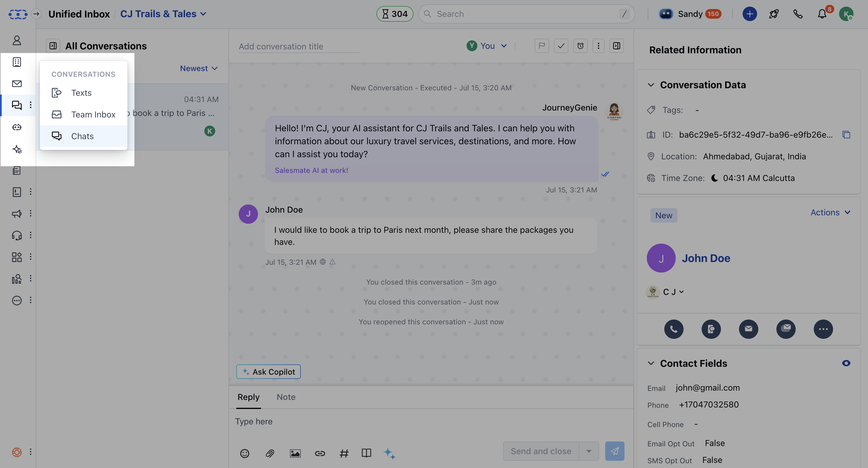Open Sandy AI assistant with 150 badge
Image resolution: width=868 pixels, height=468 pixels.
click(x=690, y=14)
